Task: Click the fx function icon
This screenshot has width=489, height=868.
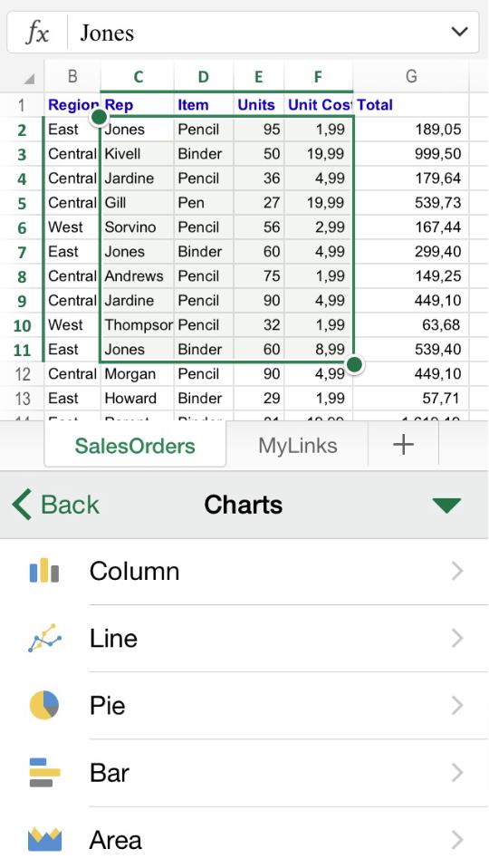Action: click(x=38, y=33)
